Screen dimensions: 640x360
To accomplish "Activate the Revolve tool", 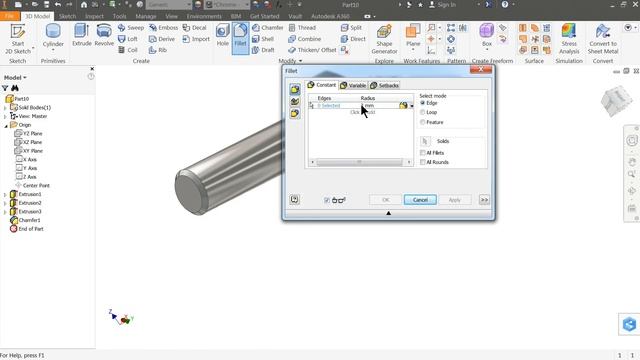I will point(104,35).
